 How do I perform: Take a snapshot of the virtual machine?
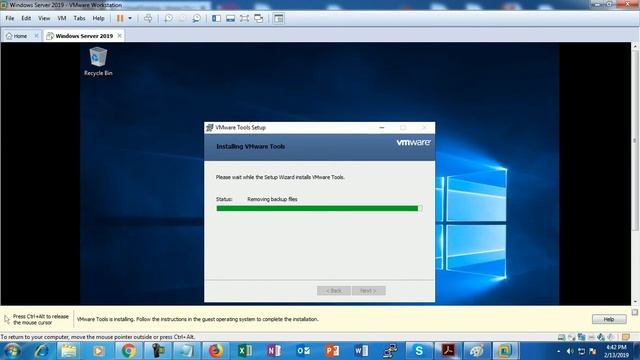168,18
